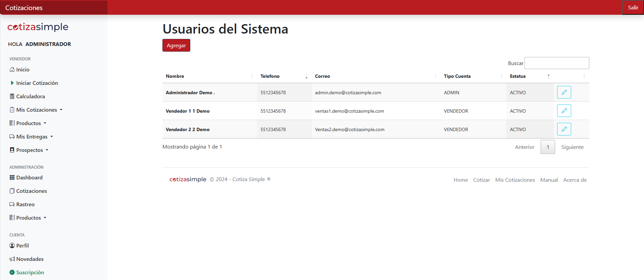Start a new quote via Iniciar Cotización

(x=37, y=83)
